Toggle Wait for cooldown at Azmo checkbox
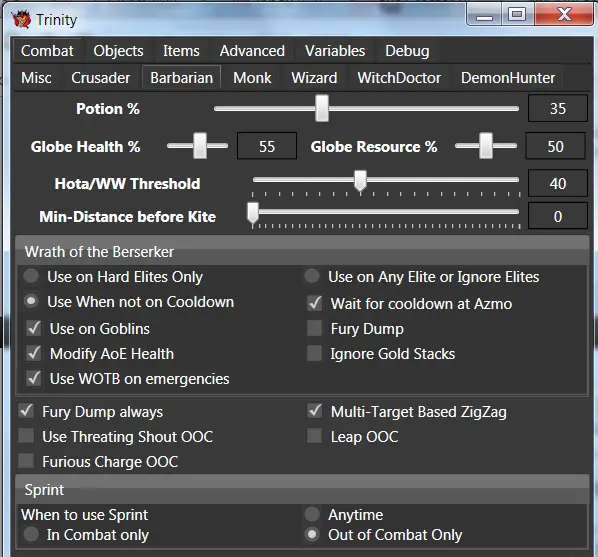This screenshot has height=557, width=598. (315, 304)
